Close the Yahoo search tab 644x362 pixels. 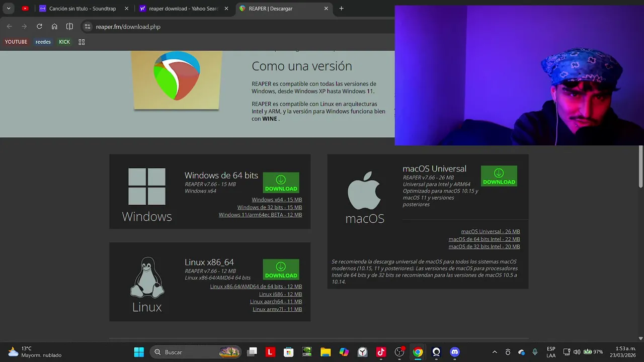(x=226, y=9)
